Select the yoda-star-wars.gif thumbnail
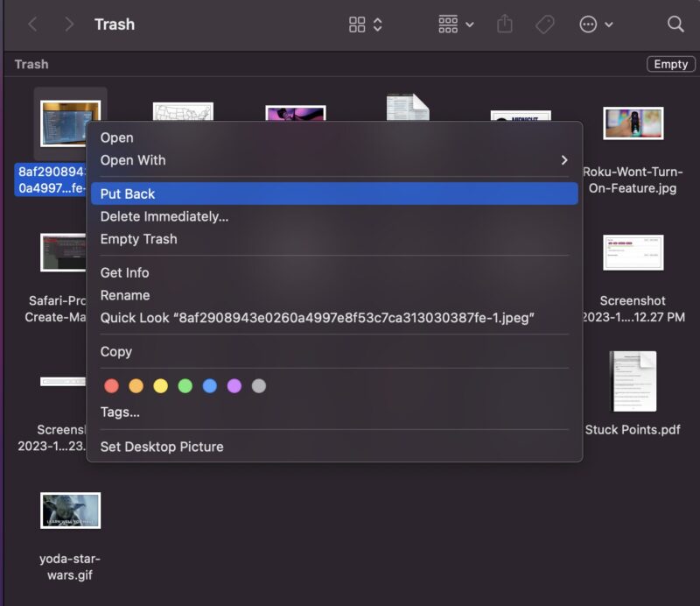Screen dimensions: 700x606 68,511
